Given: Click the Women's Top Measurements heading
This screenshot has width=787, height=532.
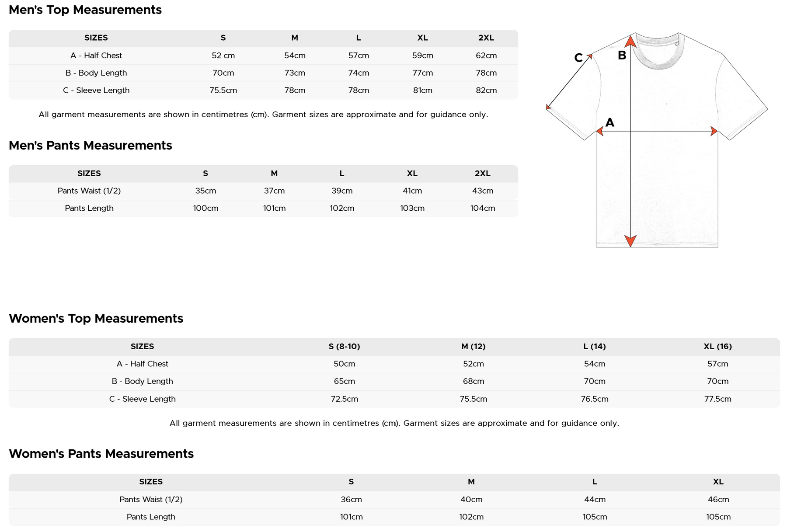Looking at the screenshot, I should pyautogui.click(x=96, y=318).
